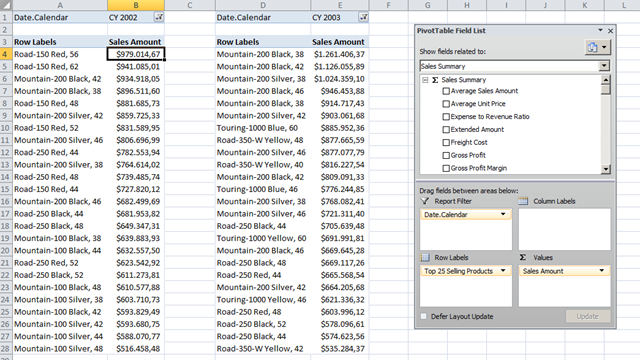Collapse the Sales Summary tree node
The height and width of the screenshot is (360, 640).
pos(425,80)
